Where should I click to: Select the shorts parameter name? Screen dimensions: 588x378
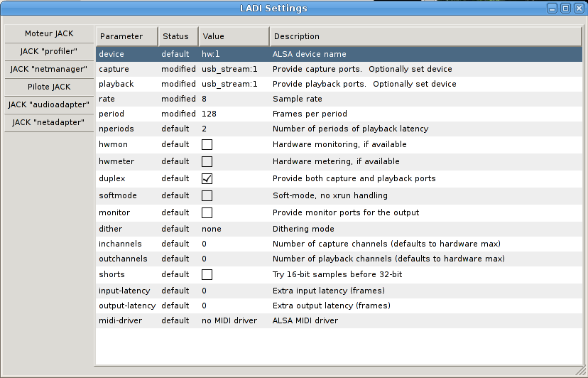click(111, 274)
